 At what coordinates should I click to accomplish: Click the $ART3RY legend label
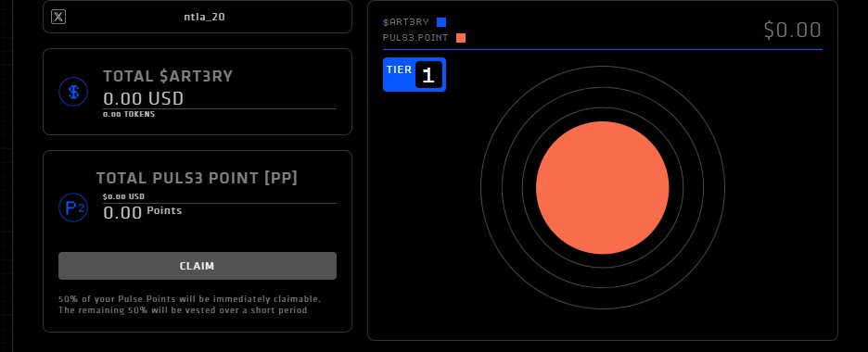406,22
